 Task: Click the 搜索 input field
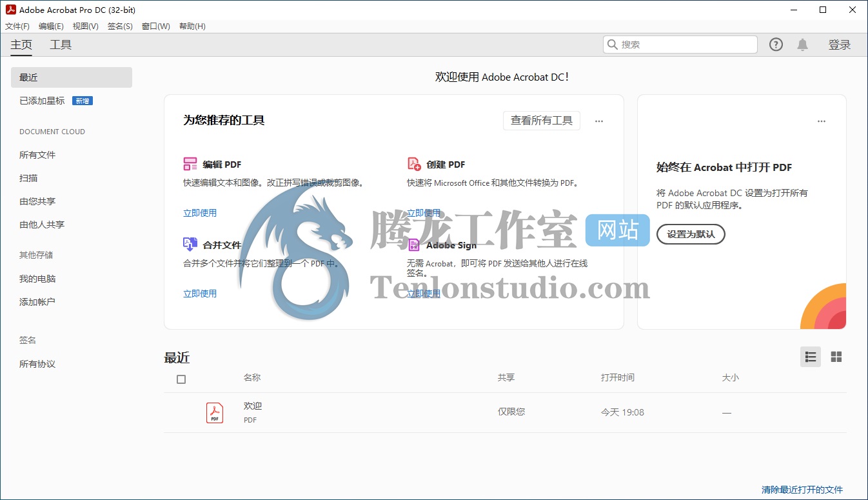tap(680, 45)
